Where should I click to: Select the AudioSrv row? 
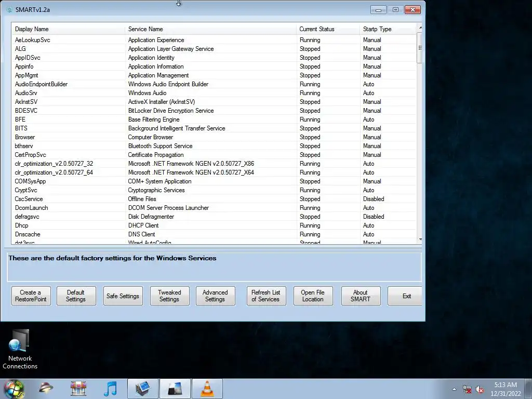point(214,93)
